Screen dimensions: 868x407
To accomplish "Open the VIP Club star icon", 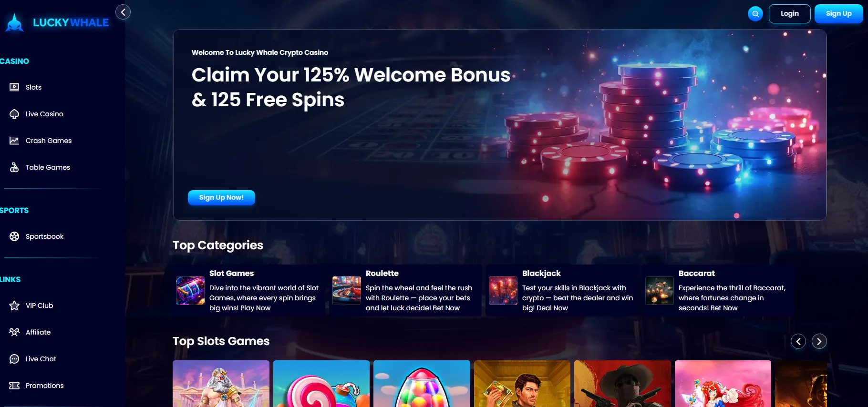I will point(14,305).
